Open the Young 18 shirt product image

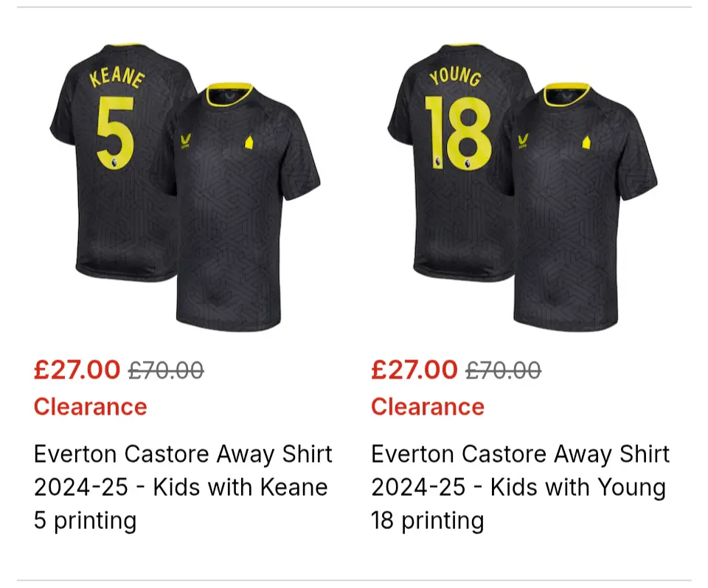tap(522, 184)
